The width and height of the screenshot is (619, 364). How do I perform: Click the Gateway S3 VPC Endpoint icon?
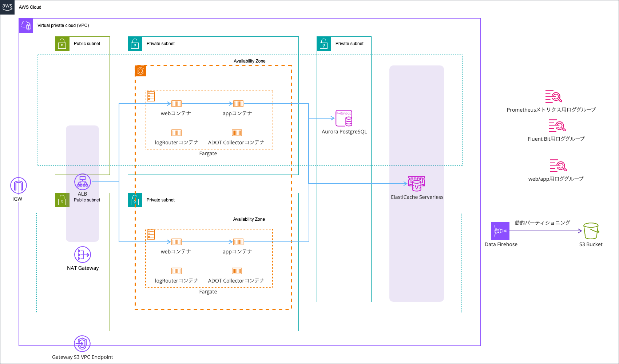click(82, 343)
